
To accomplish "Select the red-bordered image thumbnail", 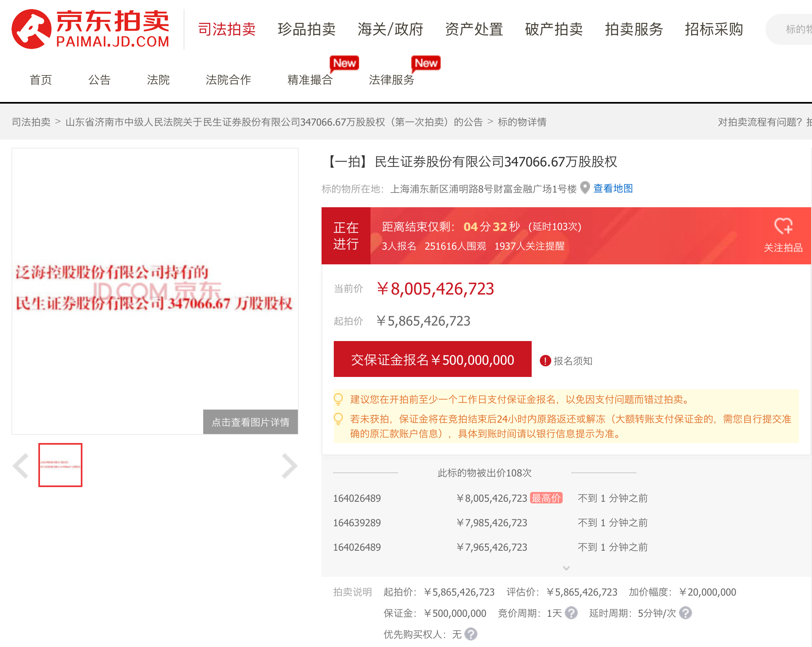I will pyautogui.click(x=60, y=465).
